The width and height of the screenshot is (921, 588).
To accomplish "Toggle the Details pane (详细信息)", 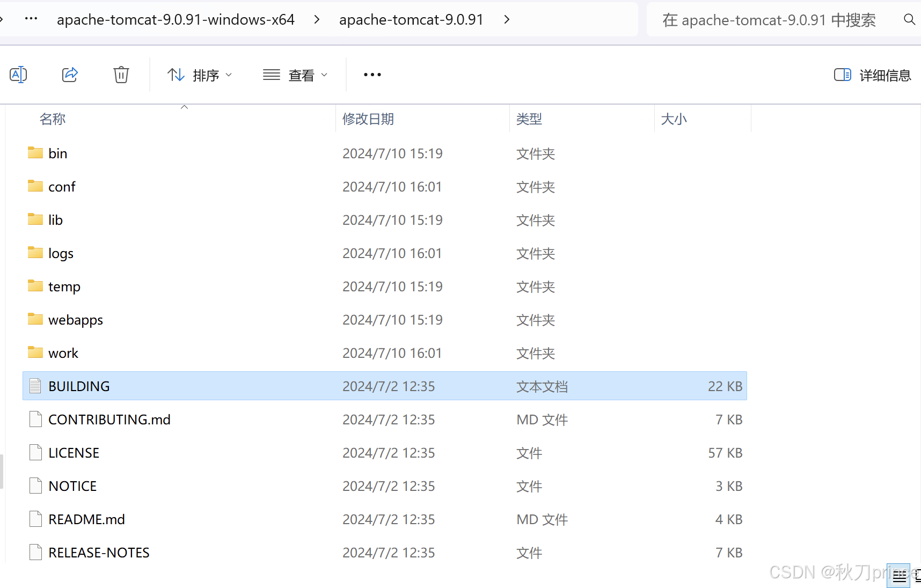I will 873,75.
